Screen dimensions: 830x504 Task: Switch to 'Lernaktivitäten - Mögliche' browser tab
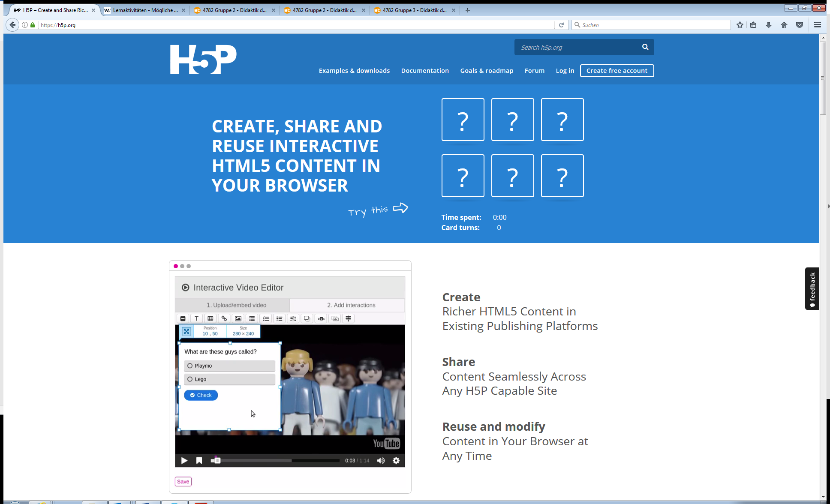coord(145,10)
